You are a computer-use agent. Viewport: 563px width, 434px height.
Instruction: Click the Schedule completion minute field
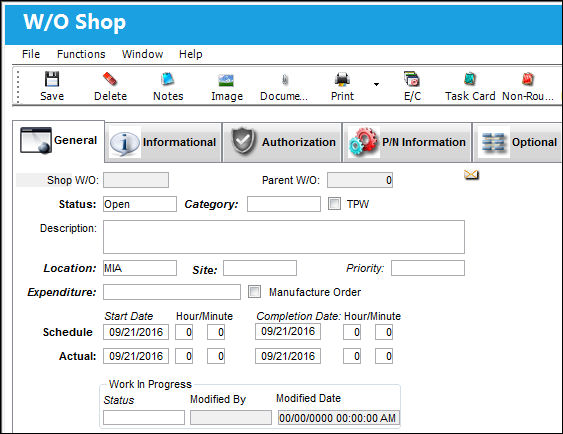384,332
